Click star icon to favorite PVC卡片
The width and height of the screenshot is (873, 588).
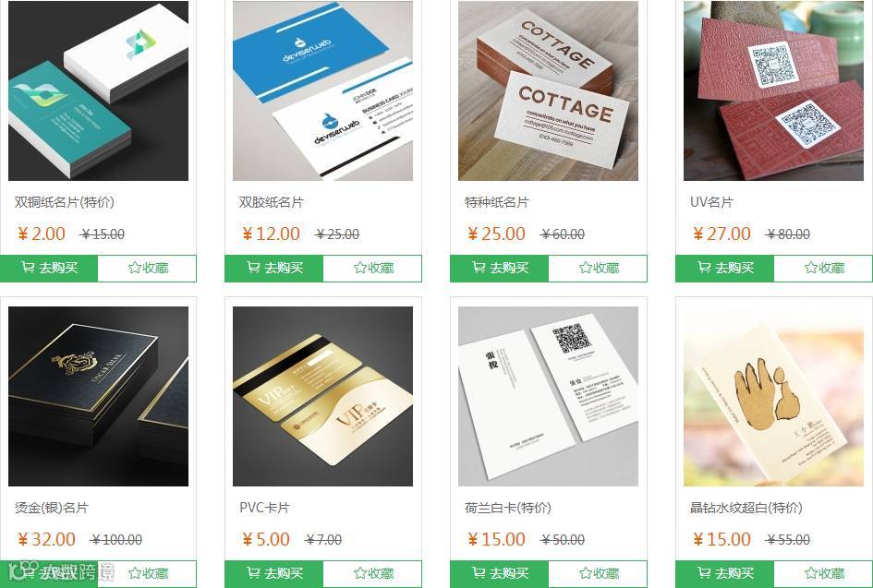tap(359, 573)
